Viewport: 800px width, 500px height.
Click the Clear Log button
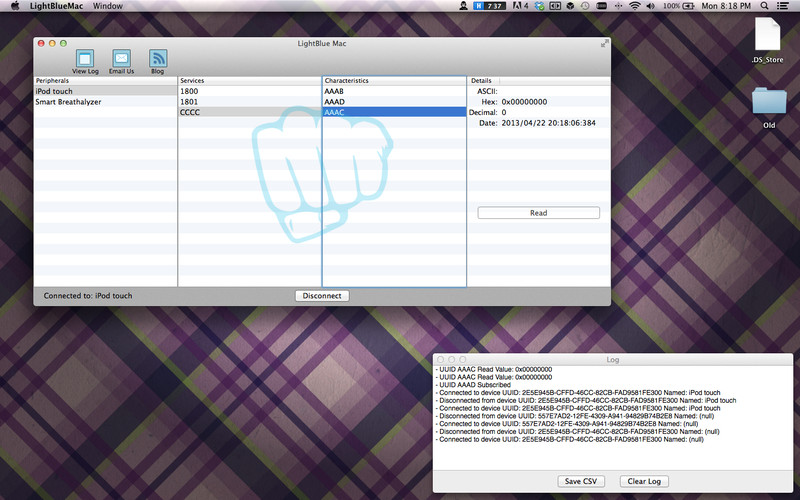coord(645,481)
